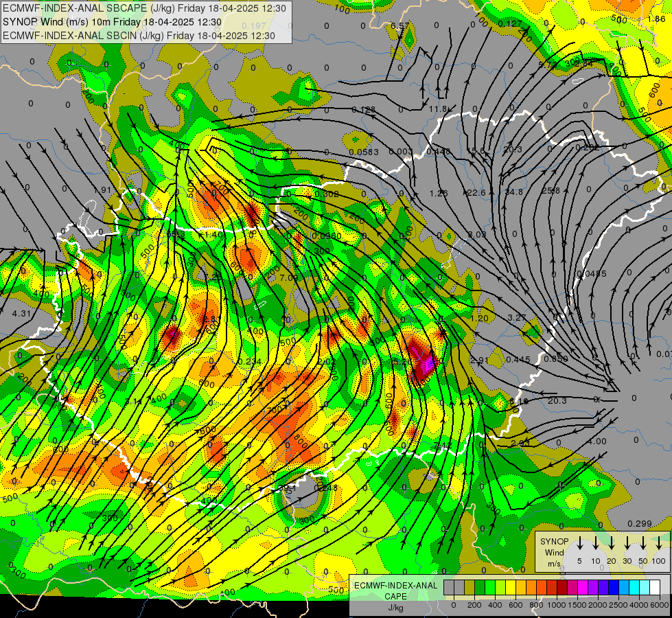Click the map value 3.03
Screen dimensions: 672x618
click(477, 235)
